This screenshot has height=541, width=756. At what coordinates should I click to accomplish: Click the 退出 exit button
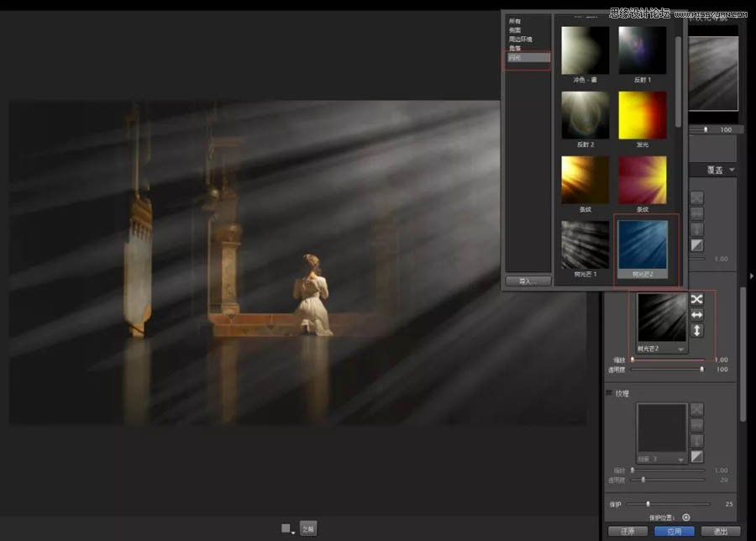(721, 531)
